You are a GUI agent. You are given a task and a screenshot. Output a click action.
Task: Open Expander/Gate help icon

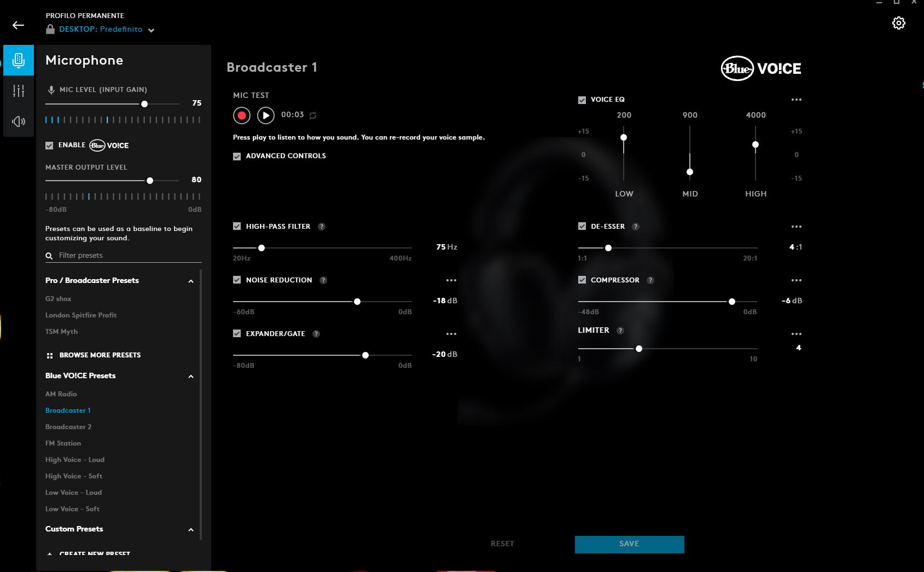pos(316,334)
